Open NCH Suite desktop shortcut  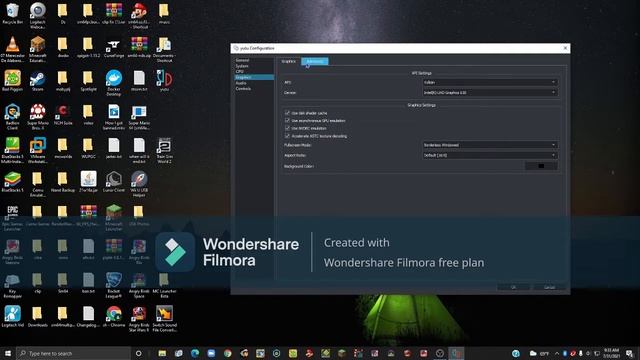pyautogui.click(x=63, y=115)
